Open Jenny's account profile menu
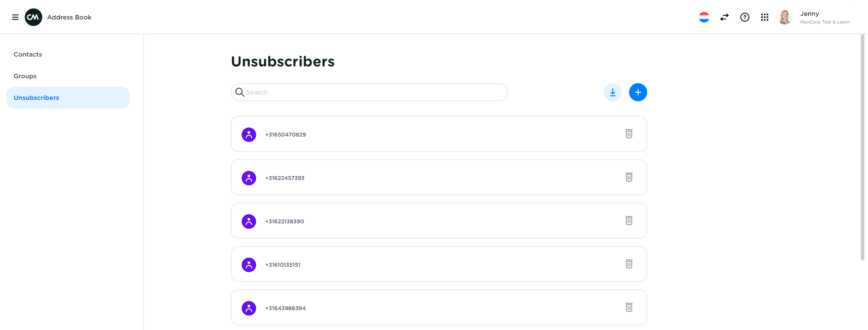 point(815,17)
